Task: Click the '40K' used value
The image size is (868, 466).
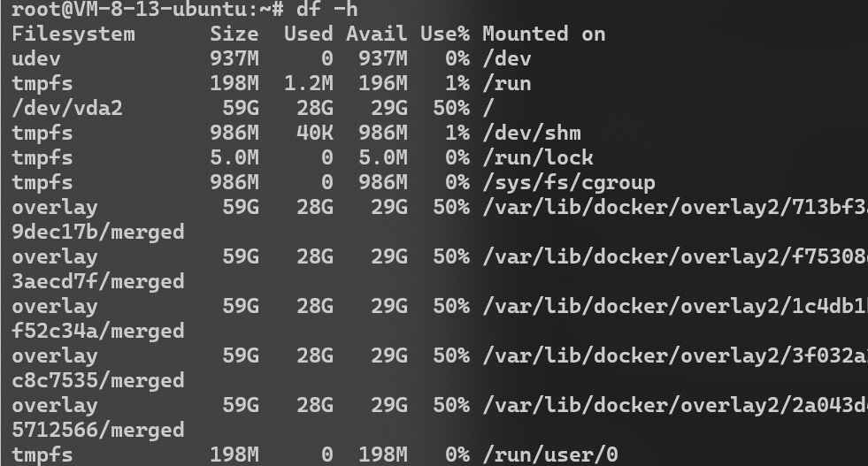Action: click(x=314, y=133)
